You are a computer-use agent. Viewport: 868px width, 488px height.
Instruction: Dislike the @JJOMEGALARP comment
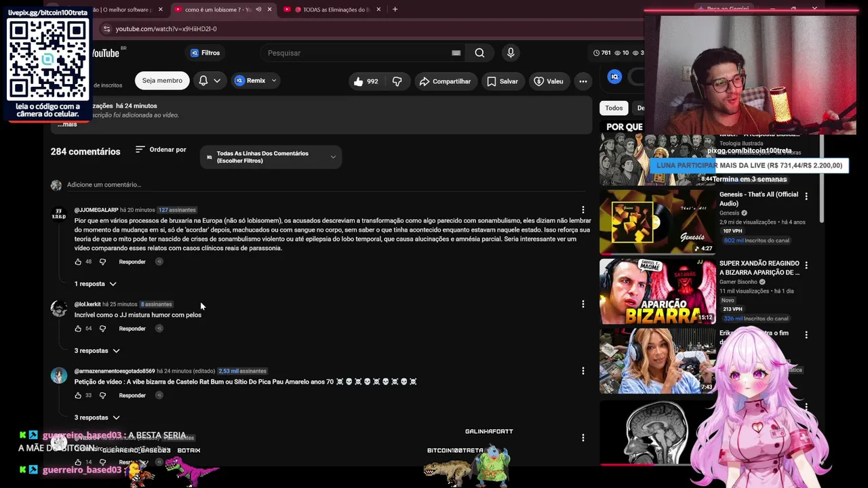pos(102,262)
